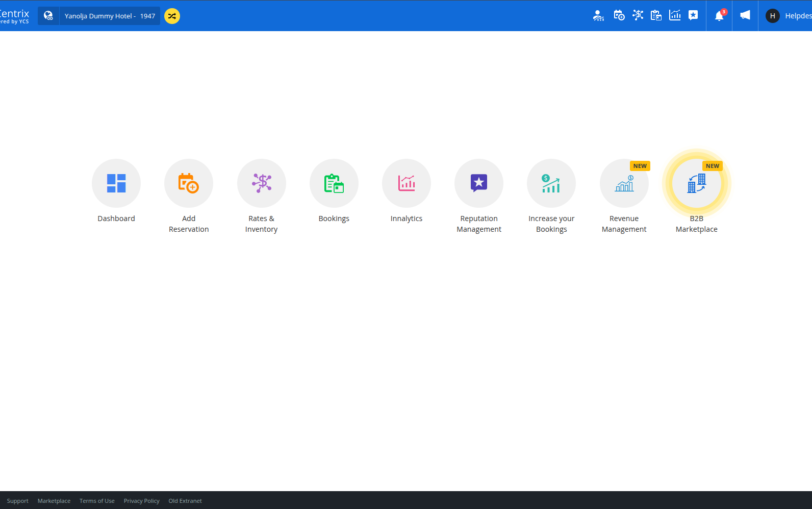
Task: Open the Support link in footer
Action: [17, 501]
